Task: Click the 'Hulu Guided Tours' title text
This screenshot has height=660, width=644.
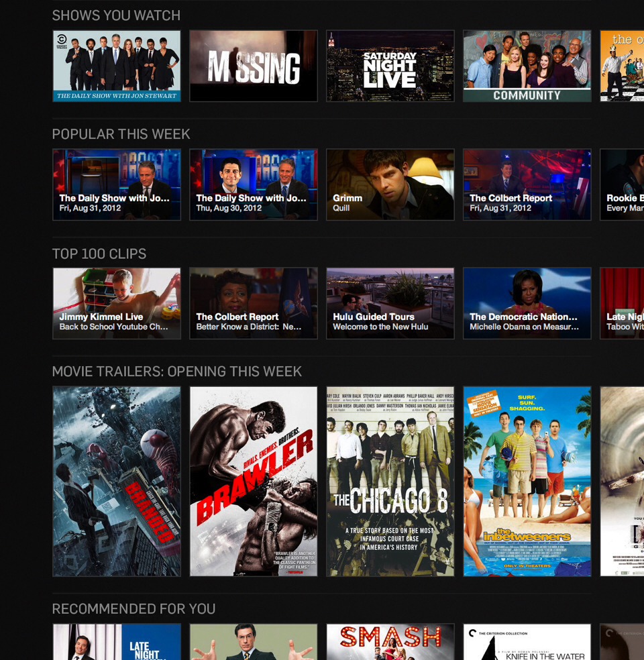Action: [x=374, y=317]
